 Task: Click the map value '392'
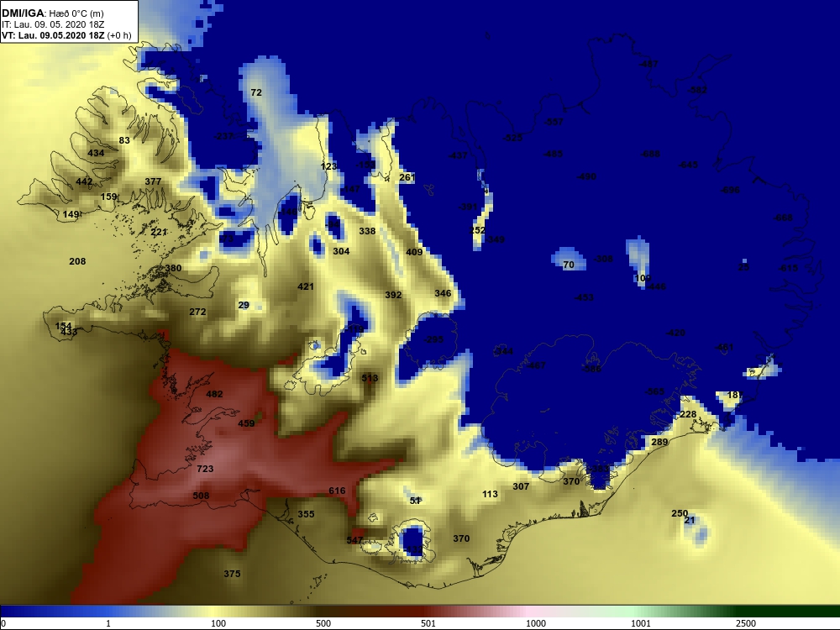click(393, 295)
